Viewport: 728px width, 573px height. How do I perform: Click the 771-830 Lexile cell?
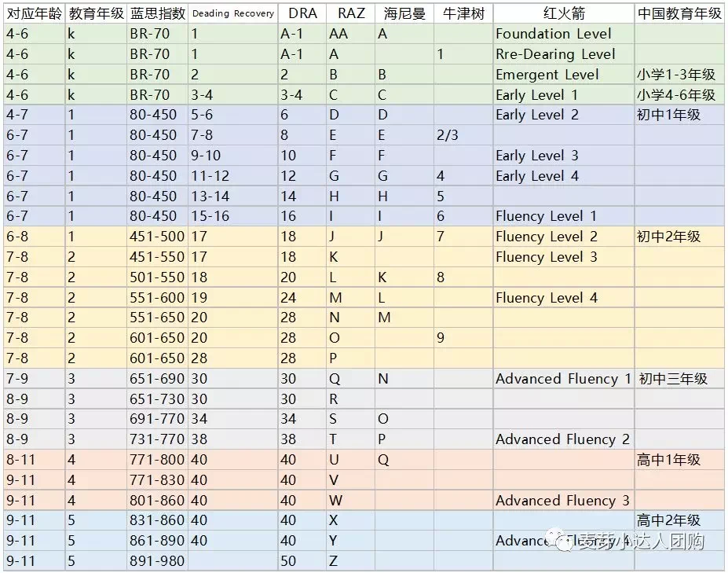pos(157,480)
